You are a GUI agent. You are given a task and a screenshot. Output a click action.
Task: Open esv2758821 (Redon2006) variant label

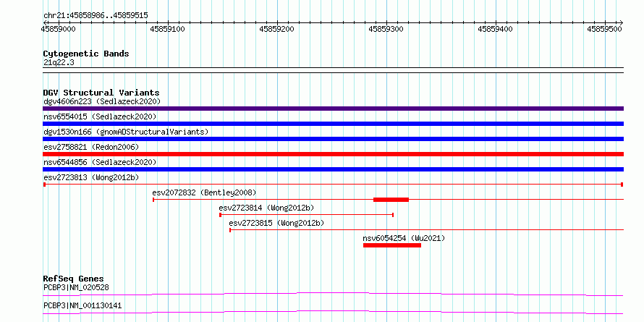[91, 147]
